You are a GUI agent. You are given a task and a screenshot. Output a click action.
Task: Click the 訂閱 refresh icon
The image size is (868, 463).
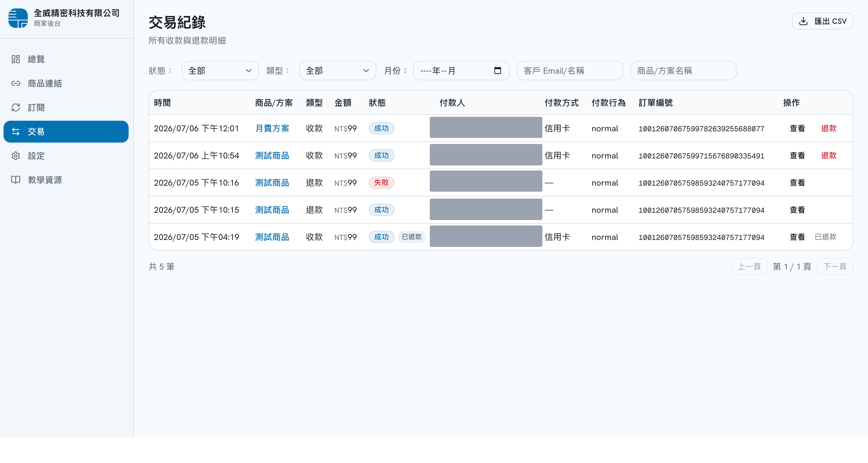(x=15, y=107)
